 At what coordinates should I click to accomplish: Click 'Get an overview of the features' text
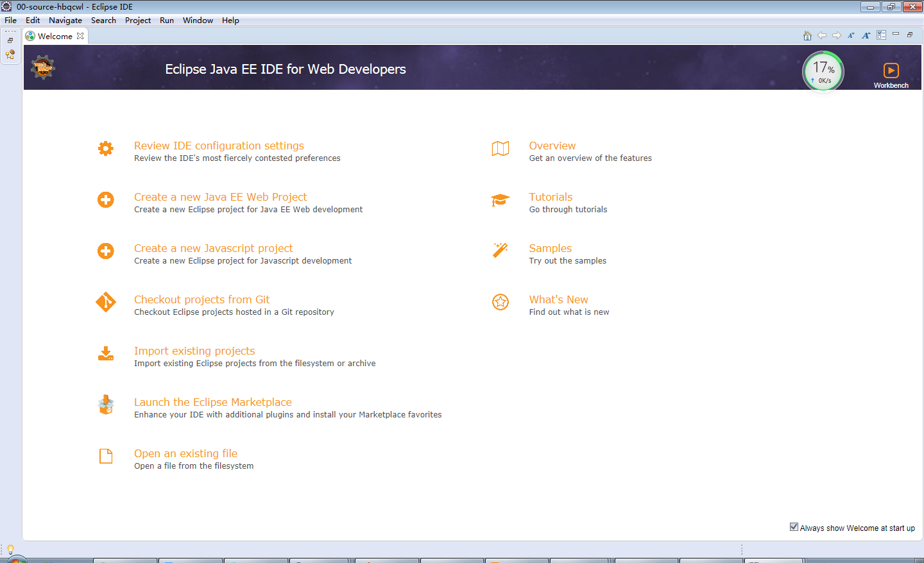[x=590, y=158]
